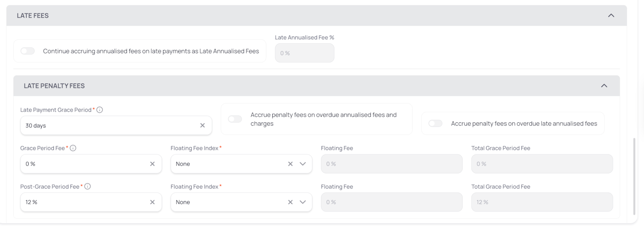The width and height of the screenshot is (644, 231).
Task: Show info tooltip for Grace Period Fee
Action: pyautogui.click(x=73, y=148)
